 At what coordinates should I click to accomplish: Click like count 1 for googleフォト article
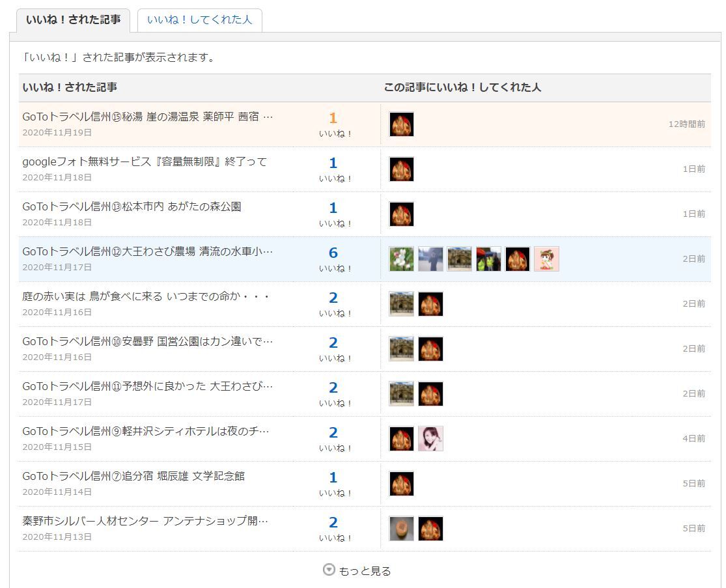(333, 163)
